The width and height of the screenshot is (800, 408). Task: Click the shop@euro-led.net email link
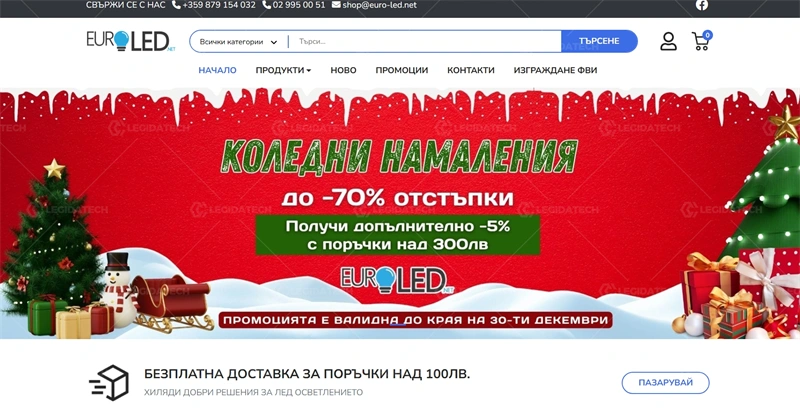[x=379, y=5]
